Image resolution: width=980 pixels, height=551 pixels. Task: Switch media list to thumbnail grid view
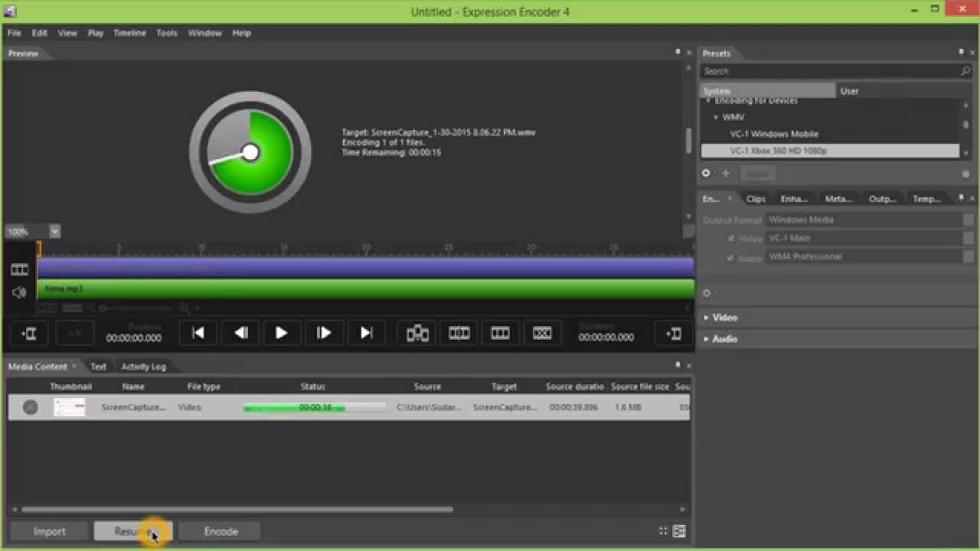[663, 531]
